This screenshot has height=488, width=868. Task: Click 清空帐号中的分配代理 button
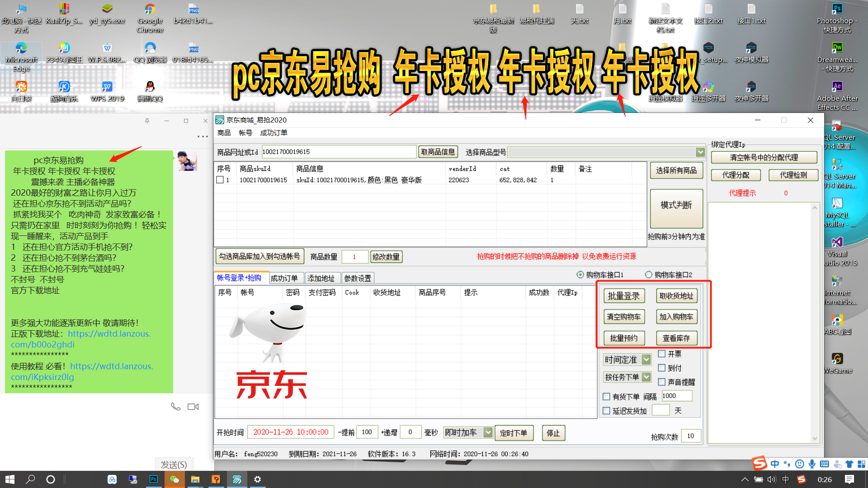[x=764, y=157]
